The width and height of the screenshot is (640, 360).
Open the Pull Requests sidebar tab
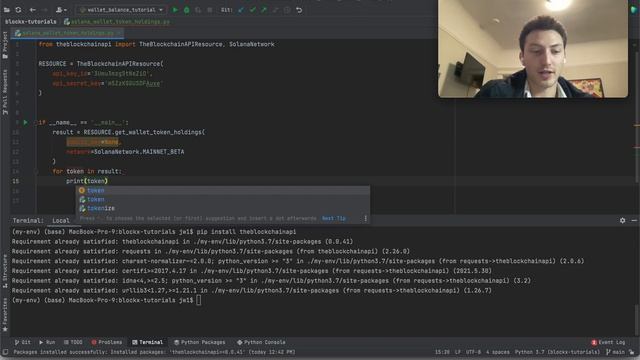click(5, 92)
